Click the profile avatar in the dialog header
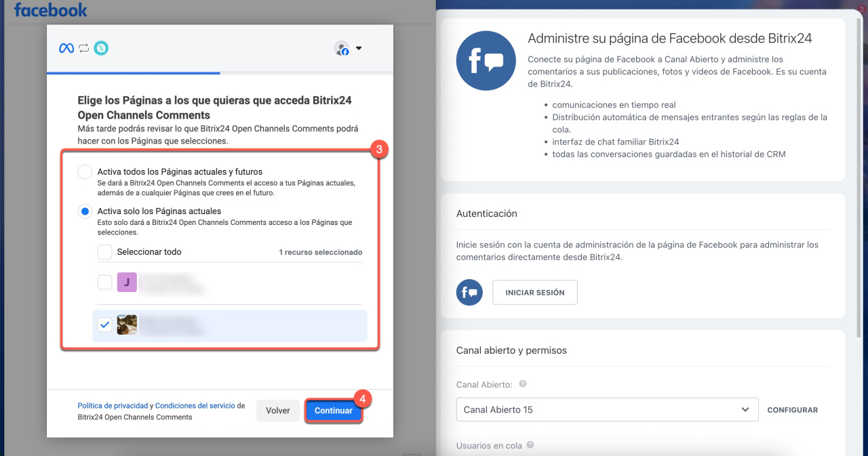 point(342,48)
